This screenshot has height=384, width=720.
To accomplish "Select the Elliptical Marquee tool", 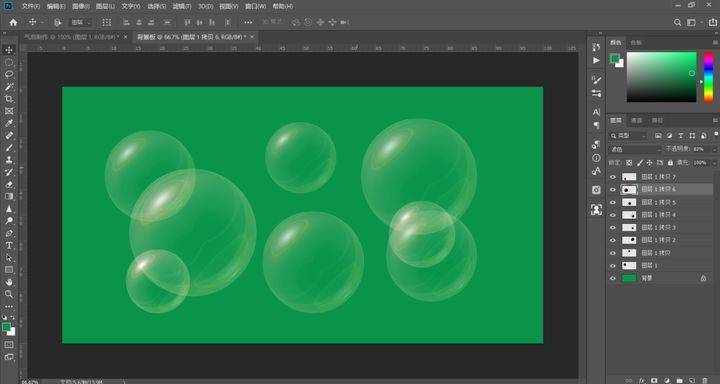I will click(9, 62).
